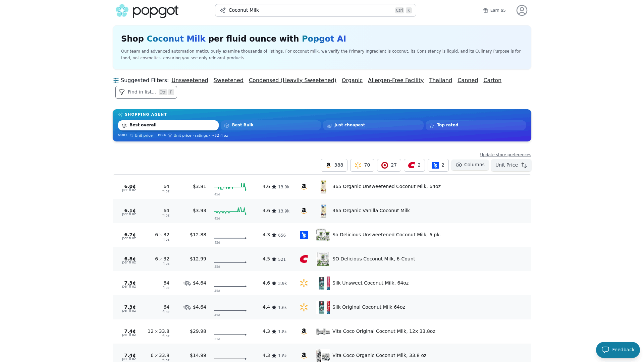Open the Columns visibility menu

point(470,165)
